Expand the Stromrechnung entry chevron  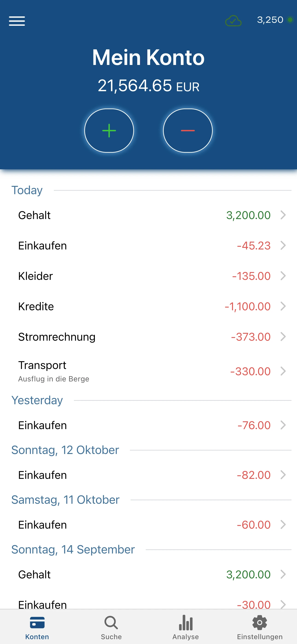point(283,337)
